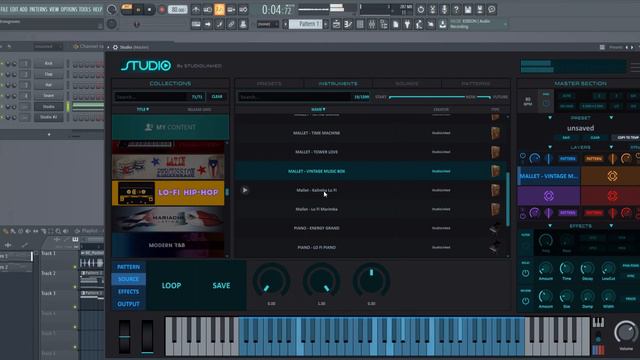Click the microphone one-click recording icon

tap(444, 9)
